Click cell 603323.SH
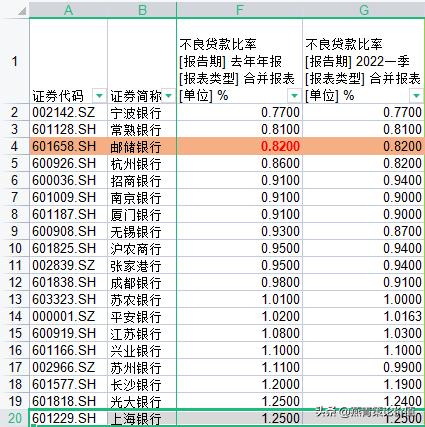The height and width of the screenshot is (427, 425). pos(68,299)
